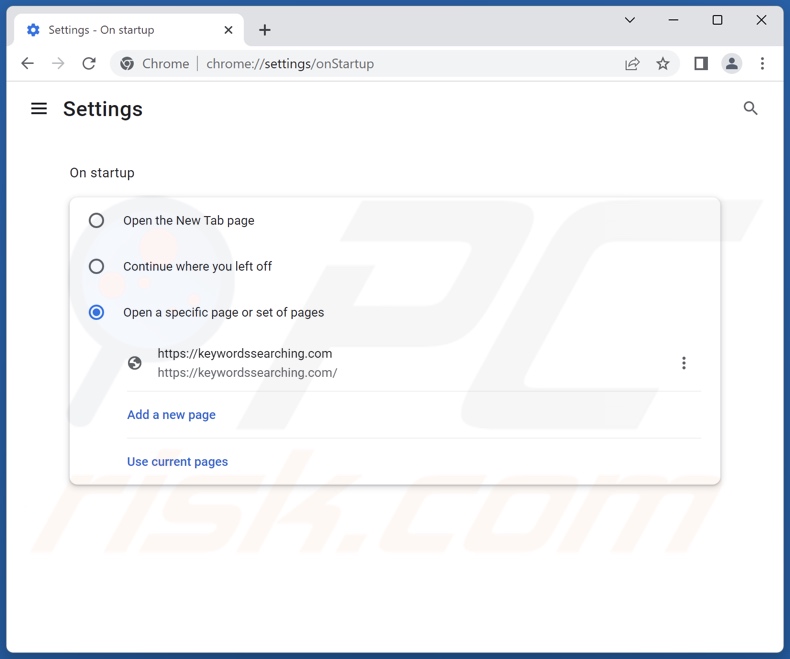Open the Chrome profile avatar
This screenshot has width=790, height=659.
point(732,64)
